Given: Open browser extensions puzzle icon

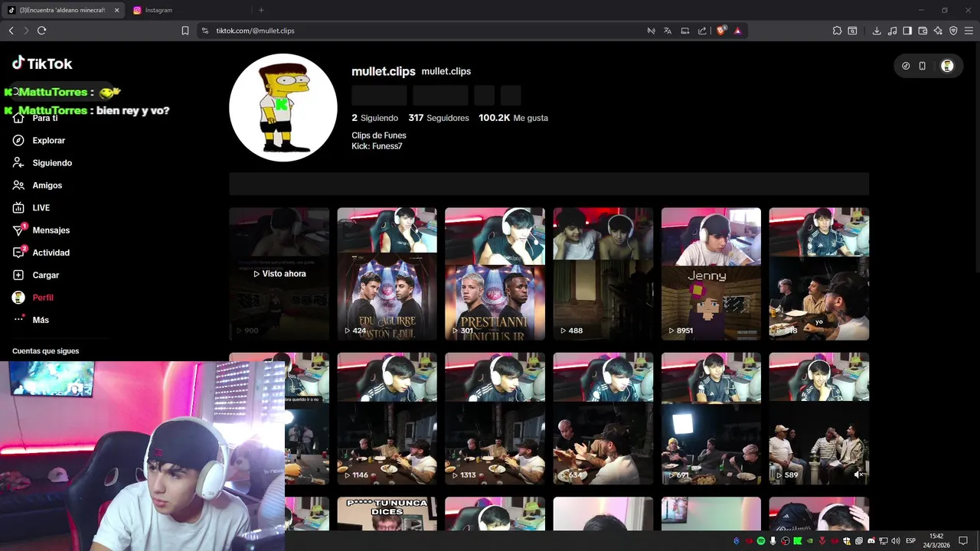Looking at the screenshot, I should (837, 31).
